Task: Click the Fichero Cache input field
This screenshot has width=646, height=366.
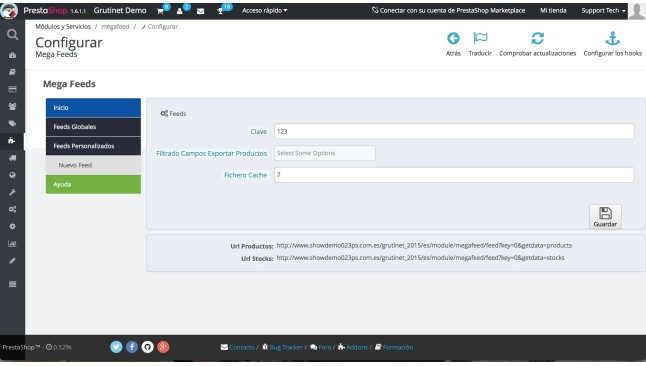Action: (x=454, y=175)
